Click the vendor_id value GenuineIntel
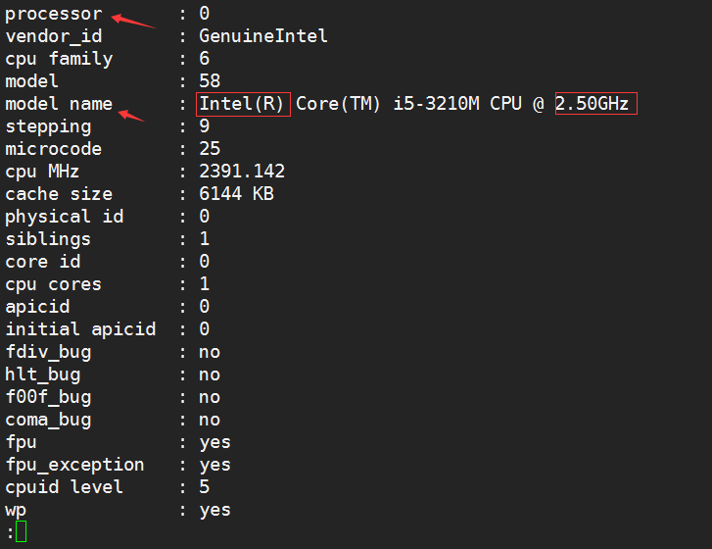Image resolution: width=712 pixels, height=549 pixels. tap(263, 36)
